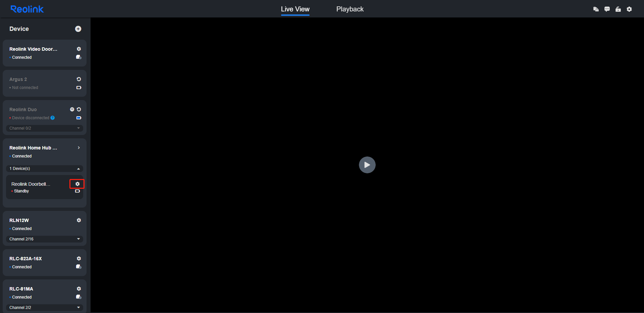Click Connected status under Reolink Home Hub
Image resolution: width=644 pixels, height=313 pixels.
tap(22, 156)
